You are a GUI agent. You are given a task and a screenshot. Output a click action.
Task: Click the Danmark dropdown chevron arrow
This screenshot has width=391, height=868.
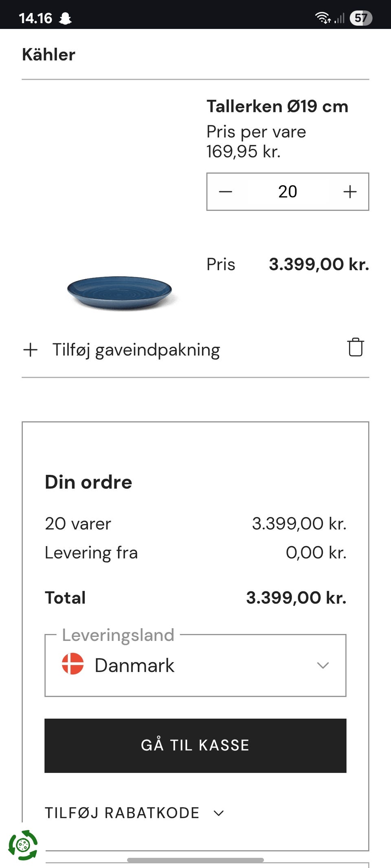[323, 665]
